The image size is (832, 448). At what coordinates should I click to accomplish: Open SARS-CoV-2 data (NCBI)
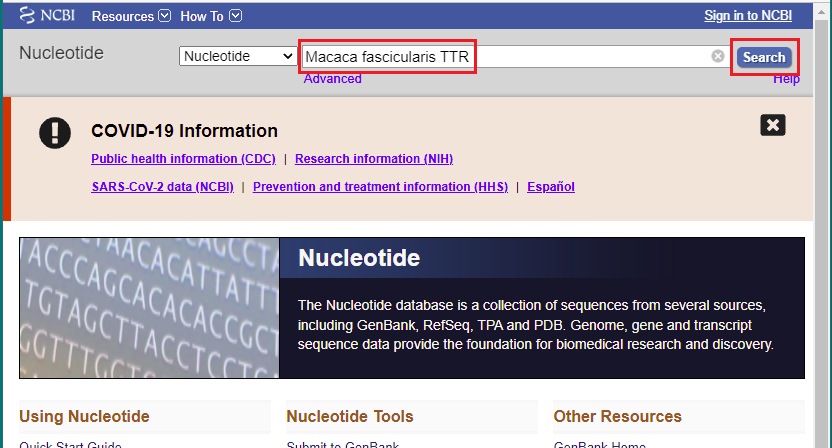(162, 187)
